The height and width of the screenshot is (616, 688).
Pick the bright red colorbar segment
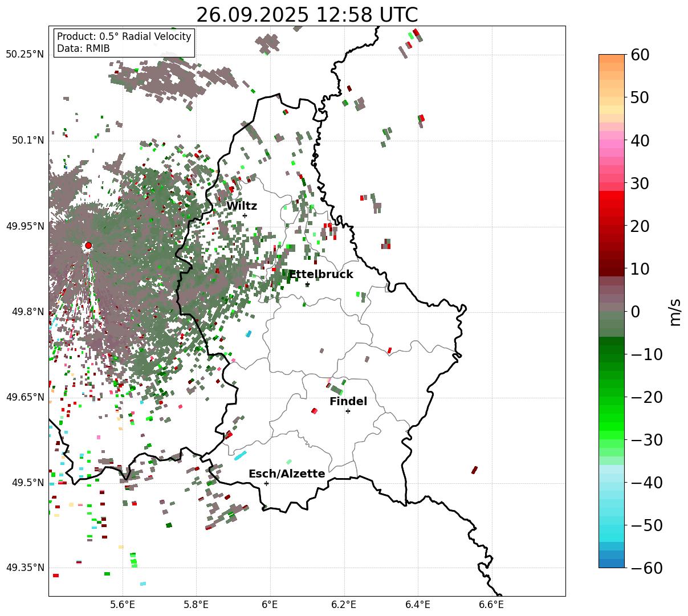[612, 195]
